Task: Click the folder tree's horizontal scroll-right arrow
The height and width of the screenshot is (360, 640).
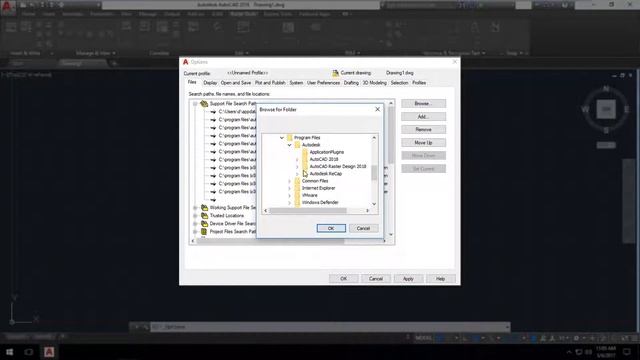Action: pos(367,211)
